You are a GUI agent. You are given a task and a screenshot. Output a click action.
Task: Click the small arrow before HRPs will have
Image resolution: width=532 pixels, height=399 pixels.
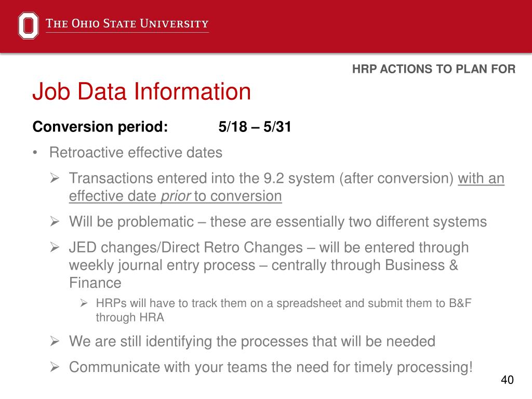click(84, 303)
